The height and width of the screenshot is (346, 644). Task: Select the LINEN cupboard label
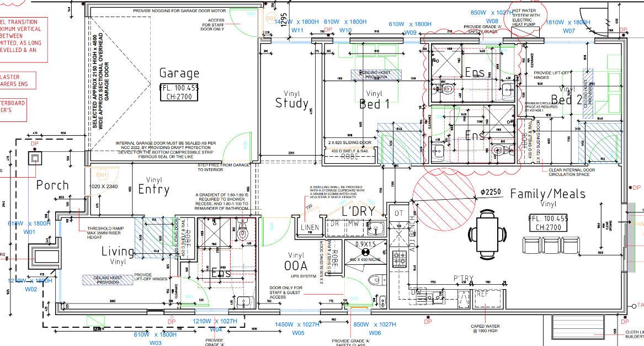tap(310, 227)
